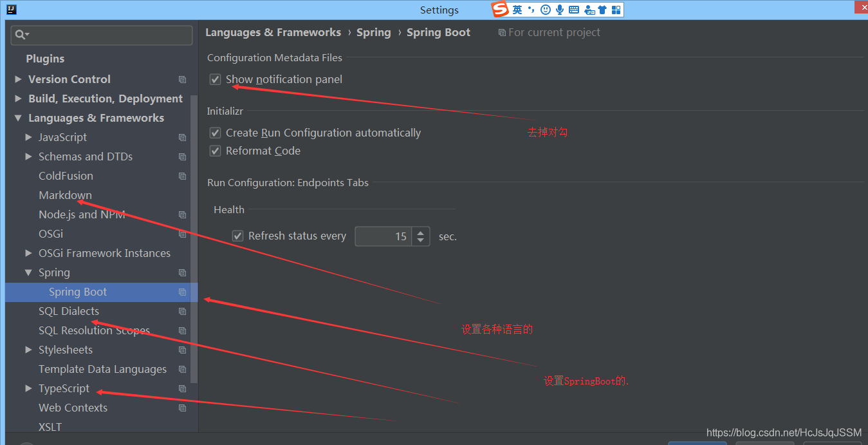Click the Sogou user account icon

point(589,10)
